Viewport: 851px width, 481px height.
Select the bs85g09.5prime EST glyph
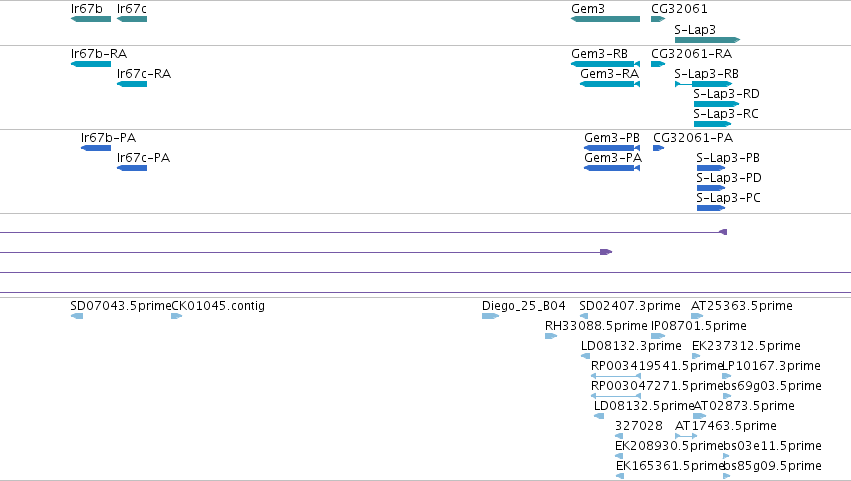pos(727,476)
